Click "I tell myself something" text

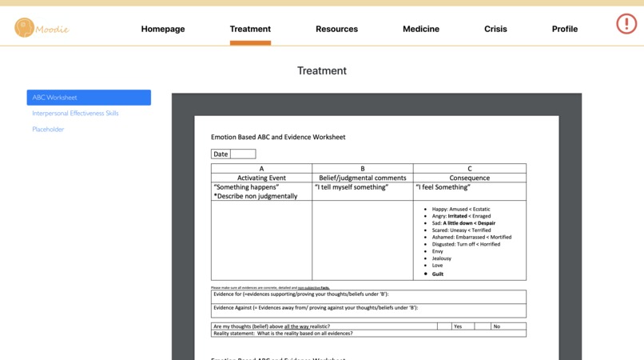tap(352, 186)
